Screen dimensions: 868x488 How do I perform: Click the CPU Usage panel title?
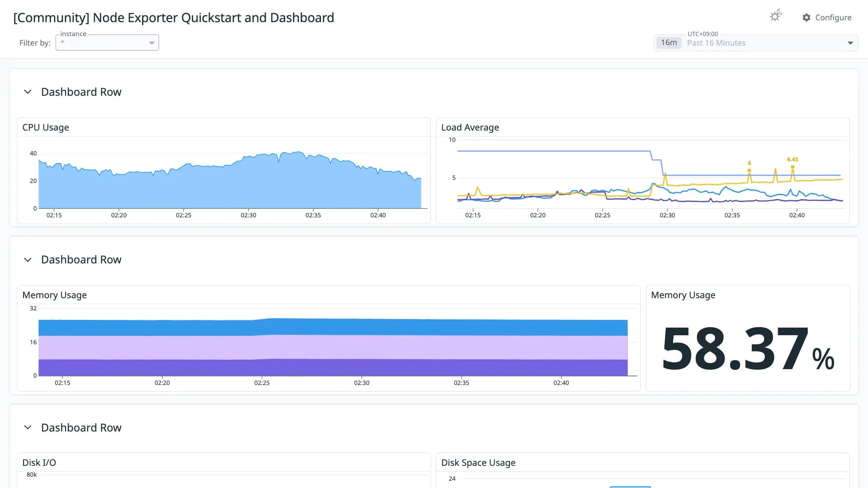46,127
